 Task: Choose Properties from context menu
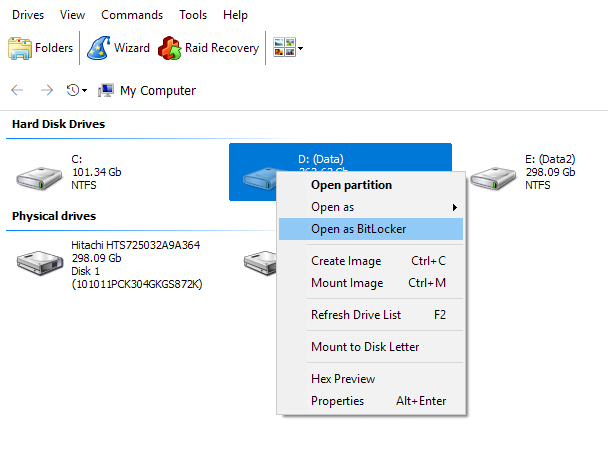point(371,401)
